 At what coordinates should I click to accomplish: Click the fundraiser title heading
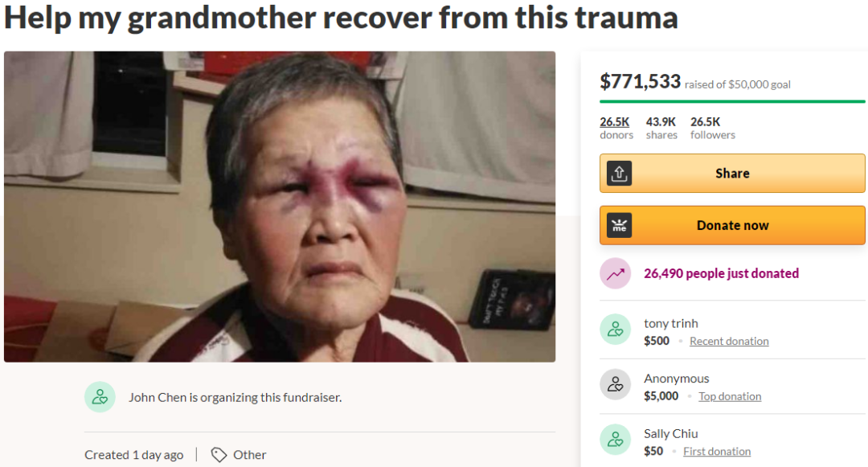341,18
